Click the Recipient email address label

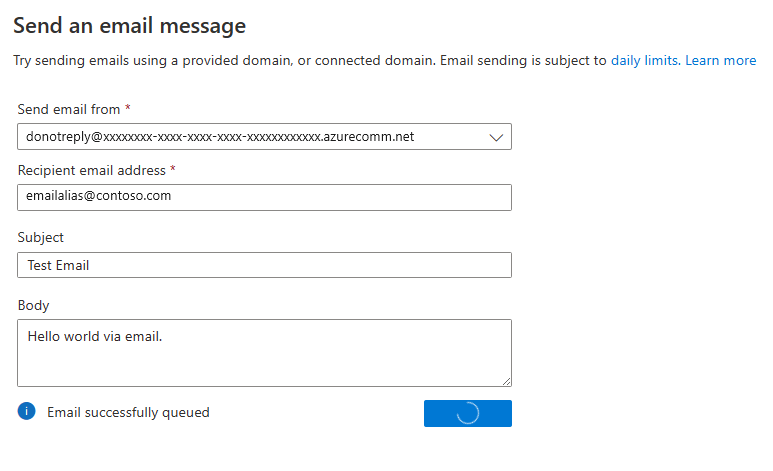(x=92, y=171)
